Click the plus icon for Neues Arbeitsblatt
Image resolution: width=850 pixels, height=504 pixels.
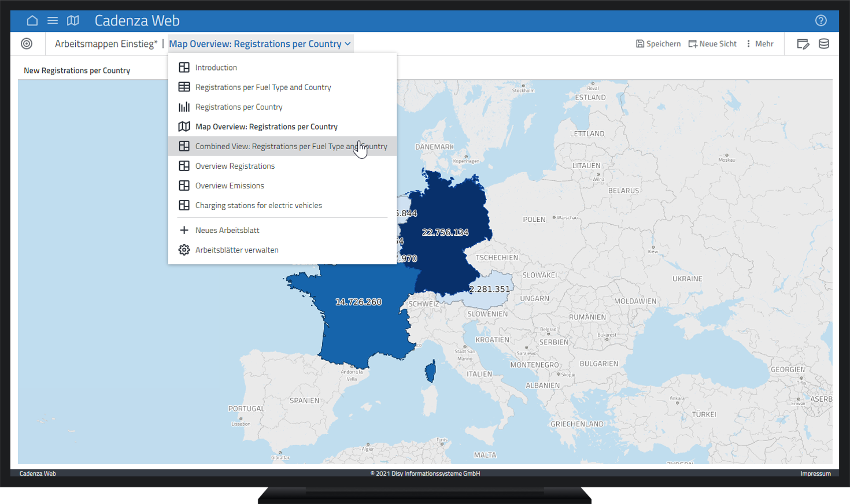pos(184,230)
